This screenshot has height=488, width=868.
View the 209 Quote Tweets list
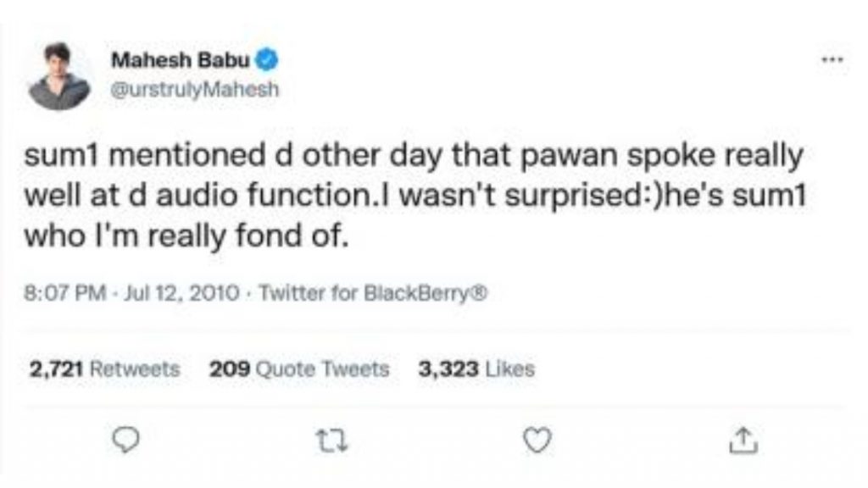coord(298,369)
